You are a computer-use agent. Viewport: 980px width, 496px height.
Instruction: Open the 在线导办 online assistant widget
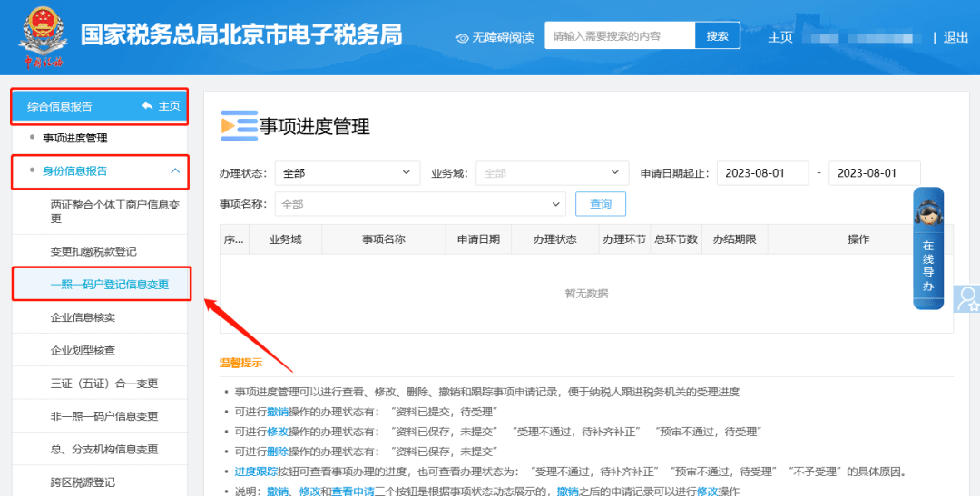[x=927, y=248]
